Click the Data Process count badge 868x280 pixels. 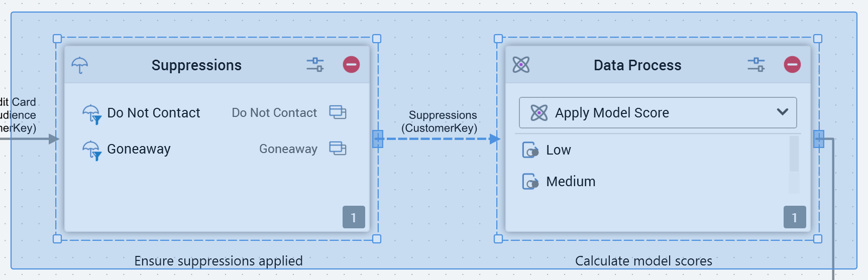[x=795, y=217]
